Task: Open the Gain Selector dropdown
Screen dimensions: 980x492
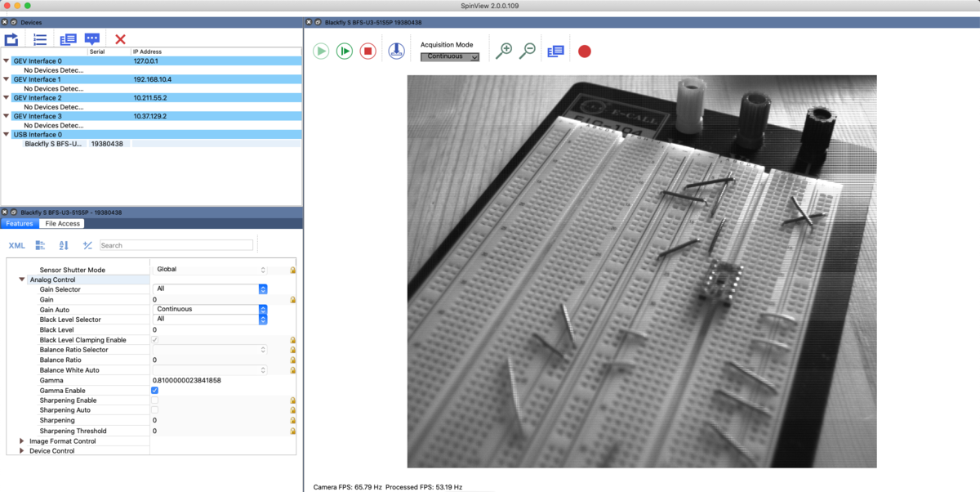Action: tap(211, 288)
